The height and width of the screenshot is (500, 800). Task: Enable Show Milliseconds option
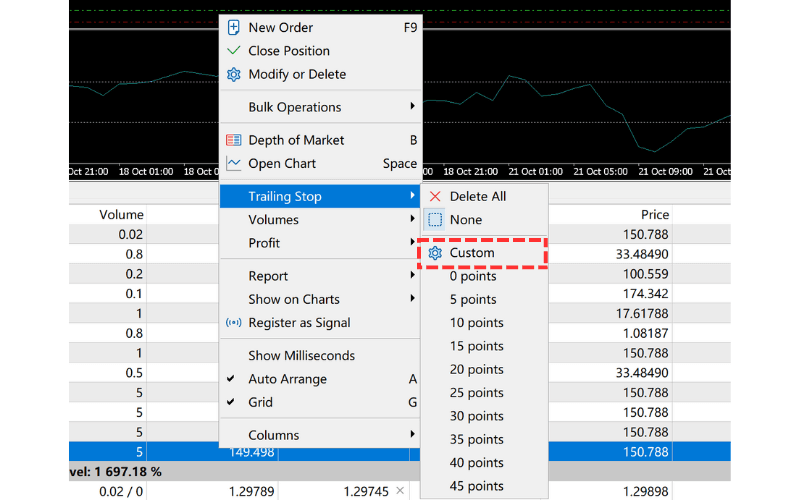click(301, 356)
